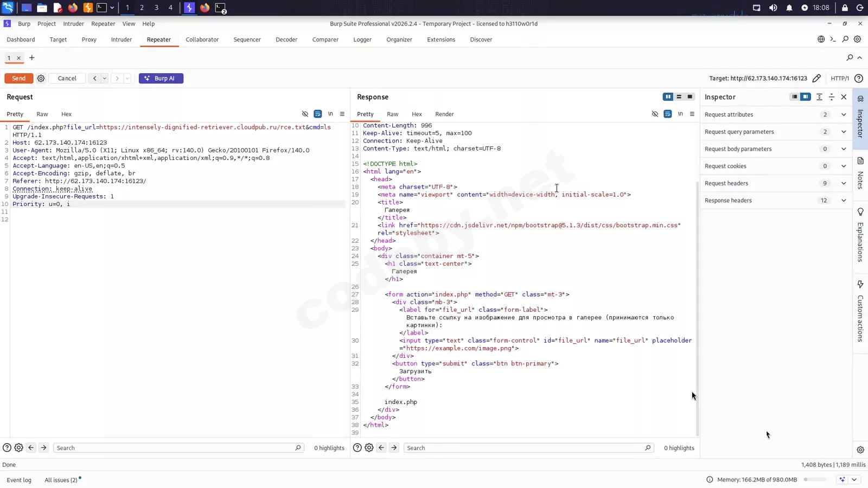The width and height of the screenshot is (868, 488).
Task: Switch to combined tabbed request/response layout
Action: [690, 97]
